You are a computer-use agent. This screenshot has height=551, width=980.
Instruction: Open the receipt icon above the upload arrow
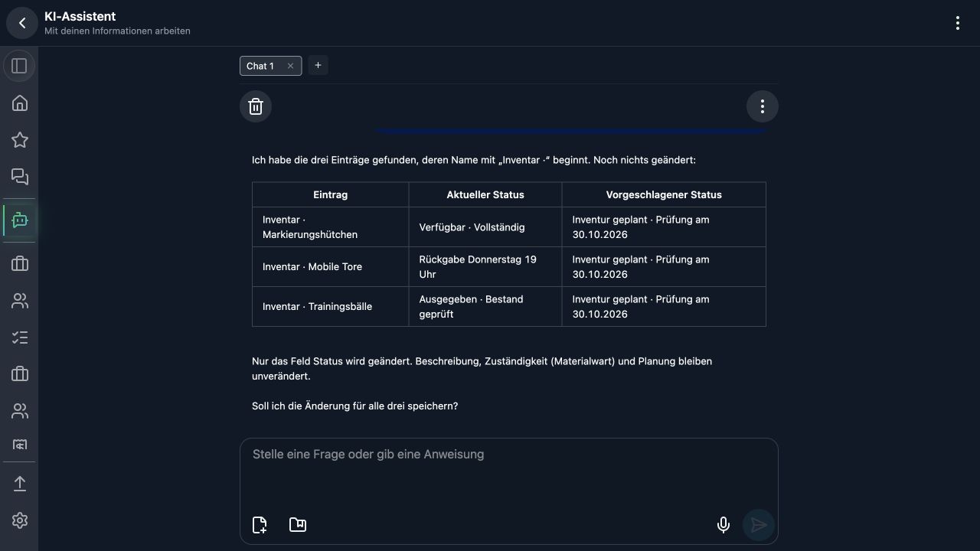(20, 445)
